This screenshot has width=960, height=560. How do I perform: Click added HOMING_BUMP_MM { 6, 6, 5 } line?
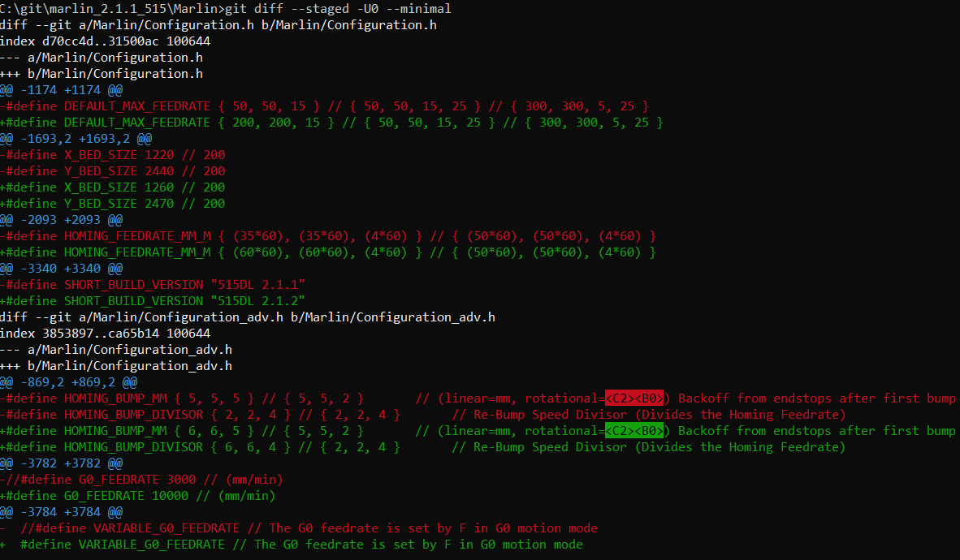(478, 430)
